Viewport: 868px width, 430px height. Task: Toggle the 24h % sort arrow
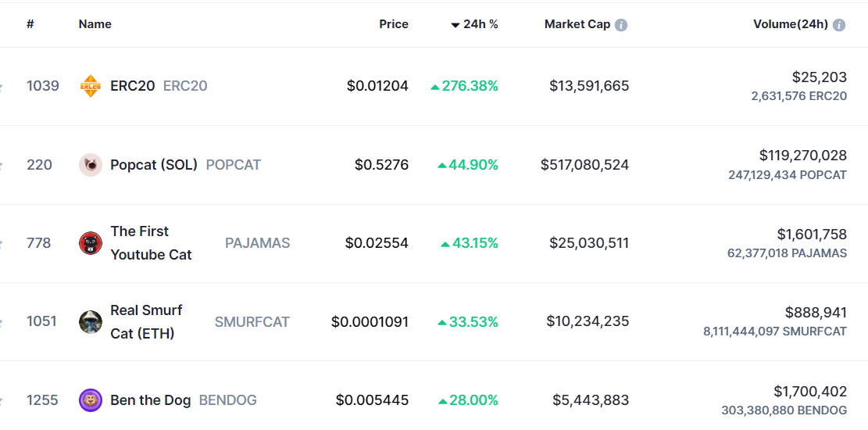(455, 25)
